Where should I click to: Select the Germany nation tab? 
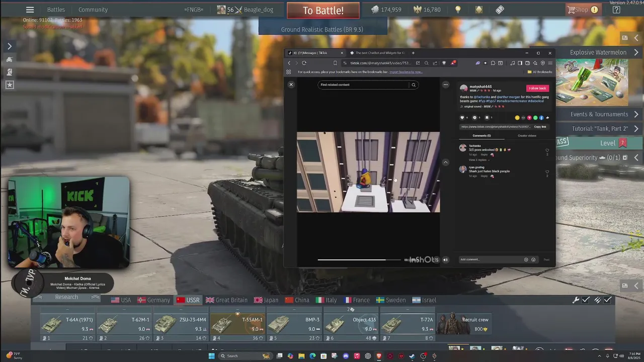[x=153, y=300]
